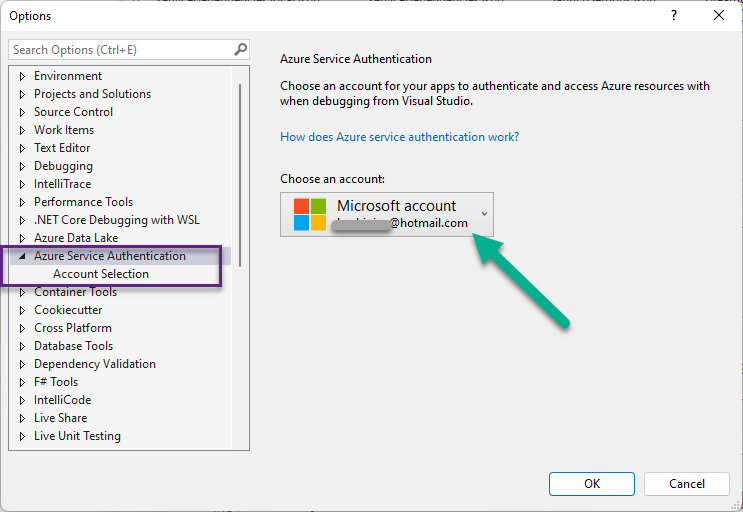The height and width of the screenshot is (512, 743).
Task: Select the Text Editor category label
Action: tap(62, 148)
